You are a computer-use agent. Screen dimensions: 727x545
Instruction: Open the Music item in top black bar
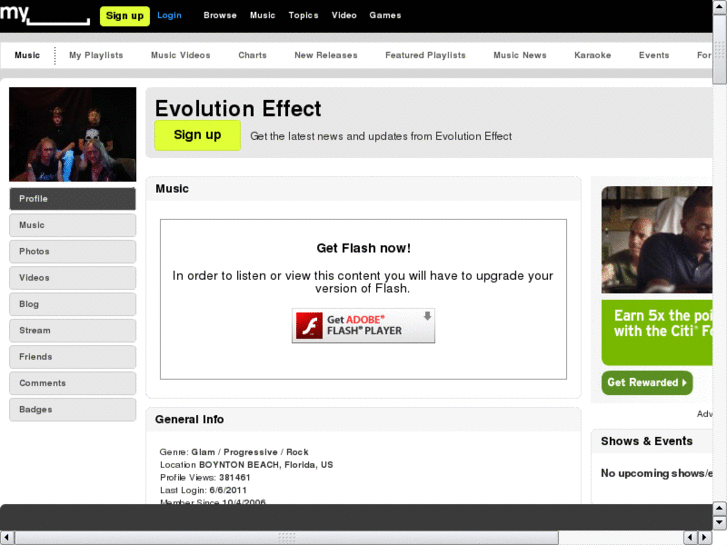point(262,15)
